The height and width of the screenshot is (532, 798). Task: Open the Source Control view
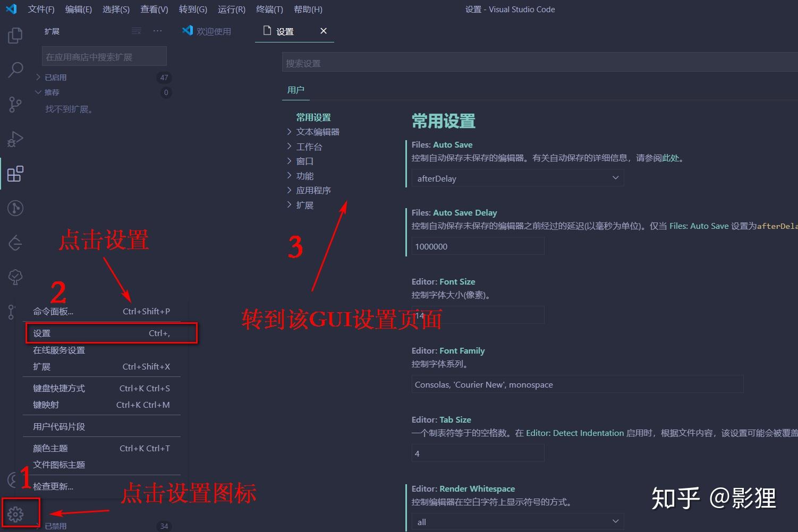15,104
